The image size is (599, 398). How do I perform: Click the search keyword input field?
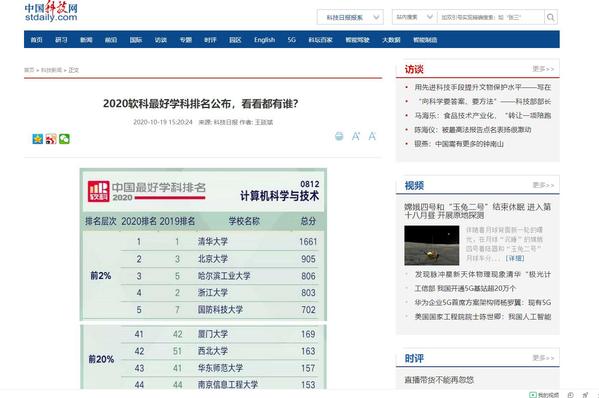click(491, 17)
